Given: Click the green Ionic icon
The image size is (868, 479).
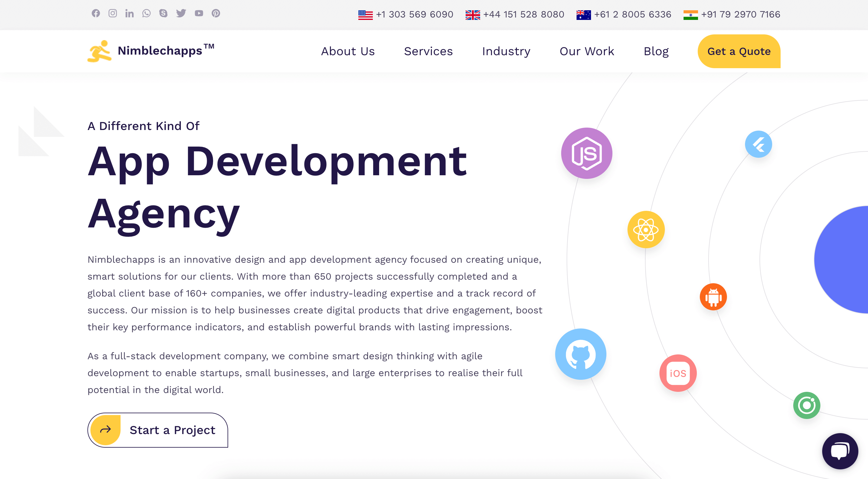Looking at the screenshot, I should click(806, 405).
